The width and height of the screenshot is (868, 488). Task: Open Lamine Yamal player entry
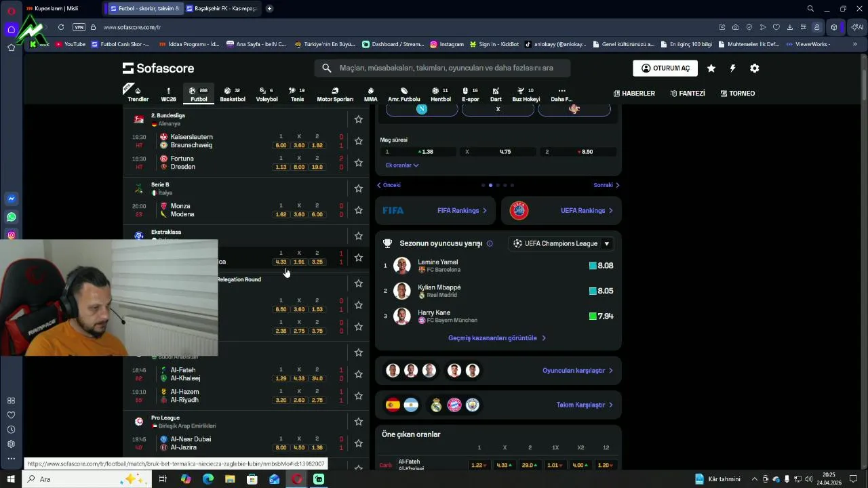coord(498,266)
